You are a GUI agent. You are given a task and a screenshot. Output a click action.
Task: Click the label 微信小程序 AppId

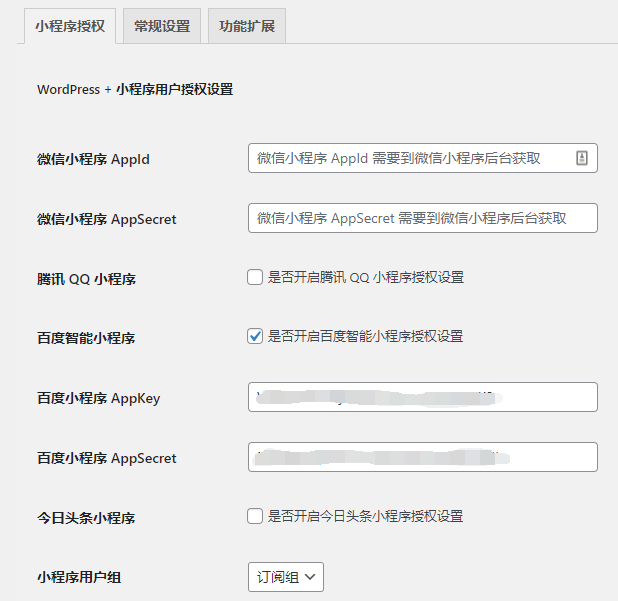(93, 159)
